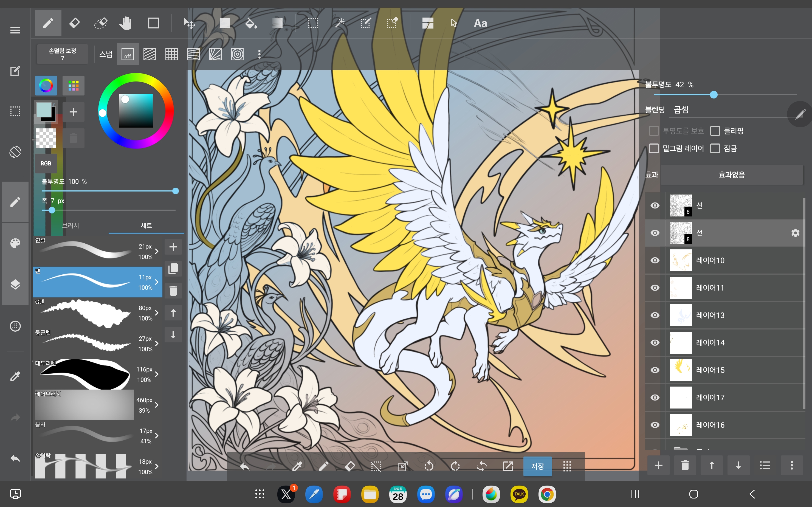The image size is (812, 507).
Task: Open KakaoTalk from the taskbar
Action: (519, 494)
